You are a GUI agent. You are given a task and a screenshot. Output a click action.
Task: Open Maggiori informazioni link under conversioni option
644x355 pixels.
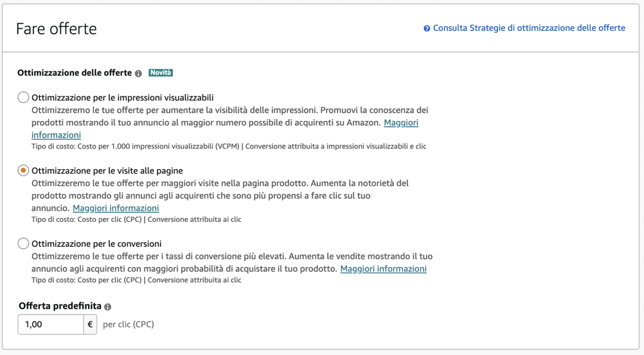coord(383,268)
